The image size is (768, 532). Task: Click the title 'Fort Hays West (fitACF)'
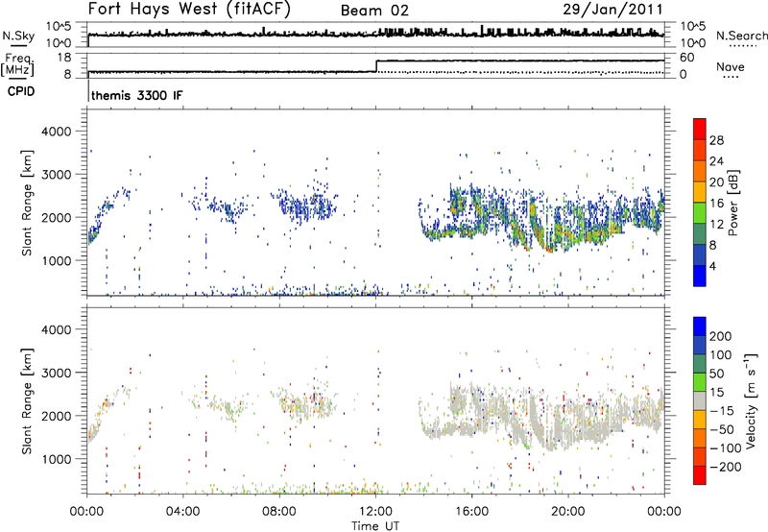(189, 9)
